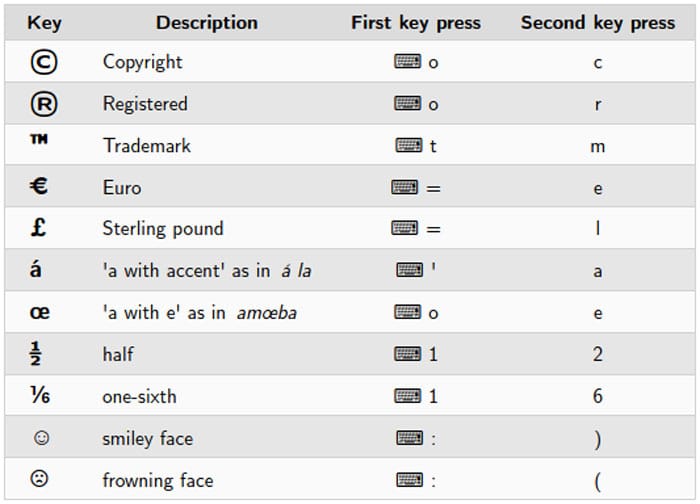Click the frowning face icon

click(41, 480)
